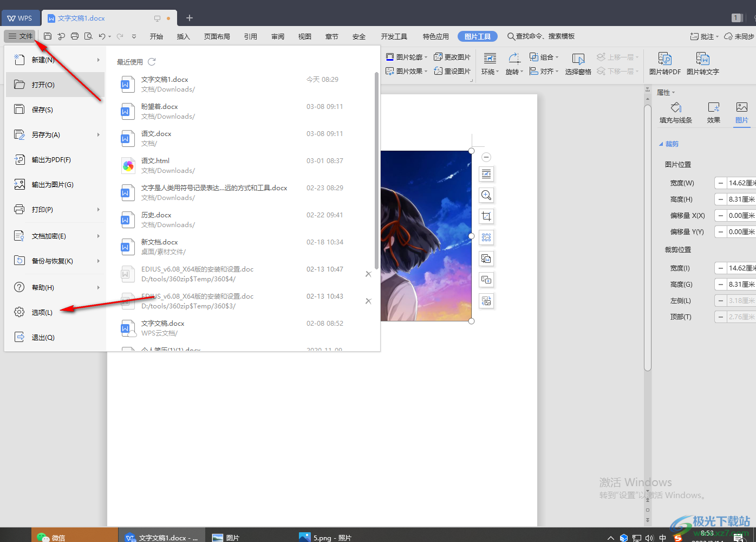Open recent file 语文.docx

point(241,139)
